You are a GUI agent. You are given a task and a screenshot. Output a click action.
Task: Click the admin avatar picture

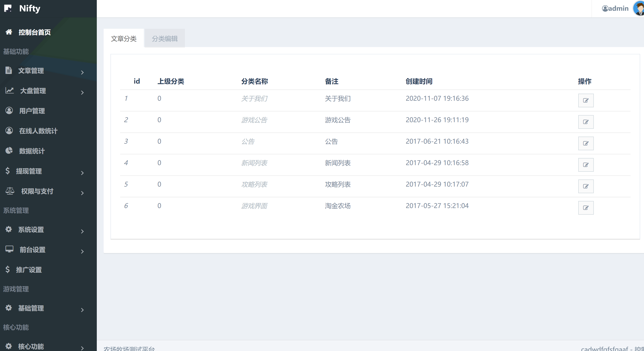pos(639,8)
